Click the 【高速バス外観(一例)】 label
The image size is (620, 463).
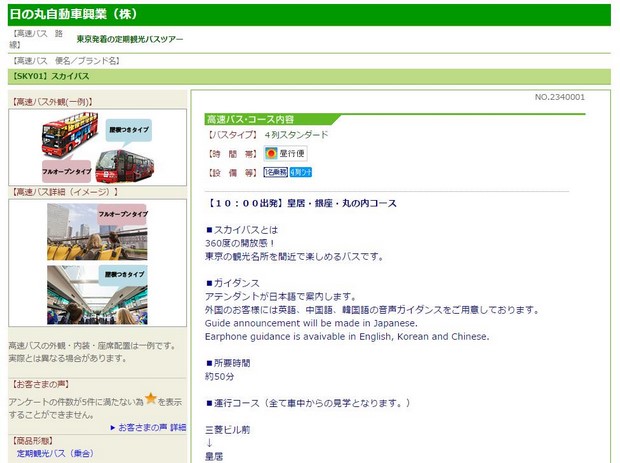[52, 102]
